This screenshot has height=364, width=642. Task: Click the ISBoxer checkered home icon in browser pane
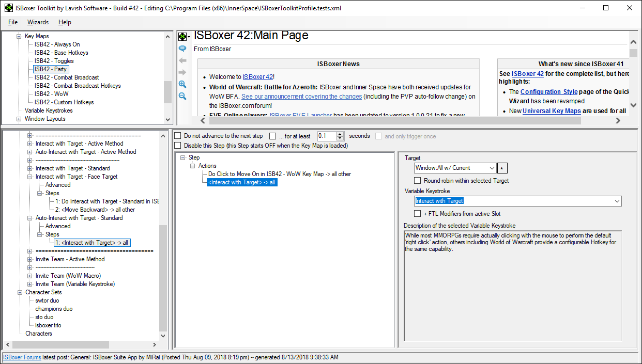[x=182, y=37]
